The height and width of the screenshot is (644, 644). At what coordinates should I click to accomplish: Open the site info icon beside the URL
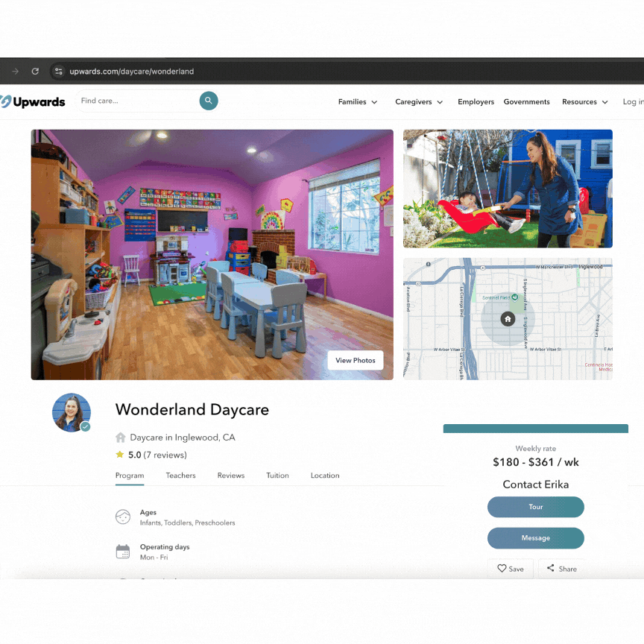pos(59,71)
